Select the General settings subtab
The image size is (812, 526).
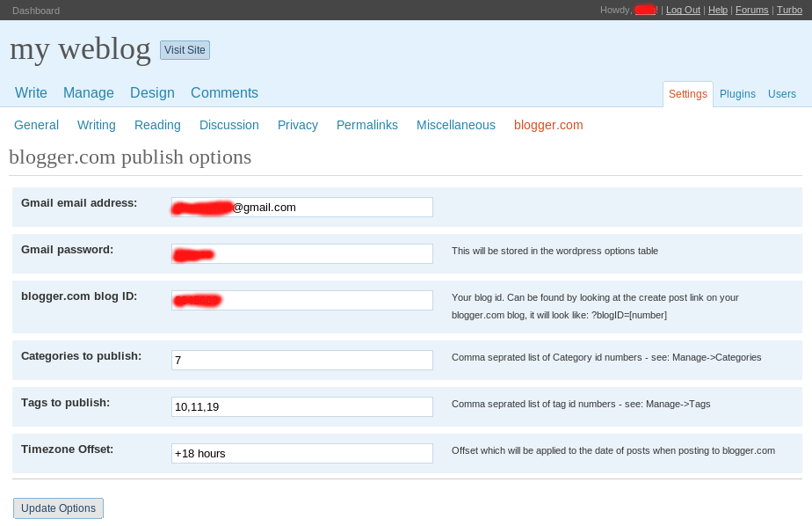tap(36, 125)
